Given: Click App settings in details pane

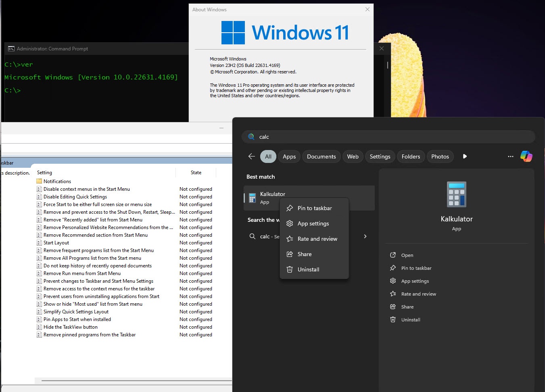Looking at the screenshot, I should pos(415,281).
